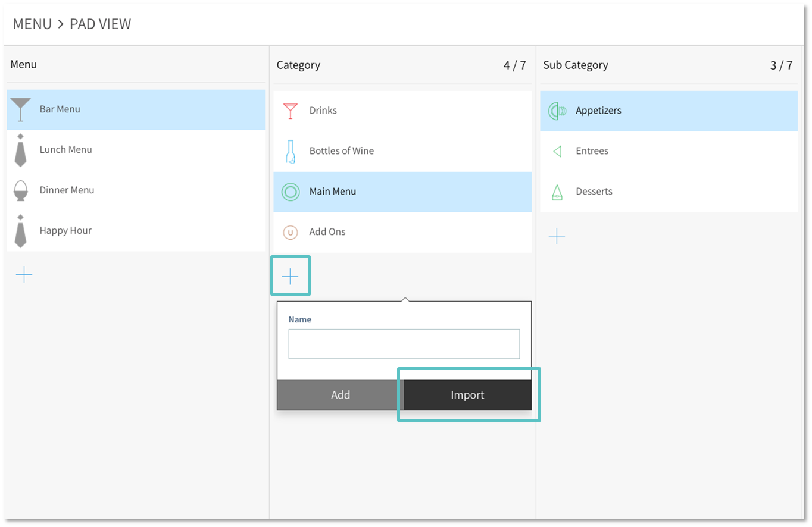Click the half-circle icon beside Appetizers
The height and width of the screenshot is (527, 812).
point(557,111)
